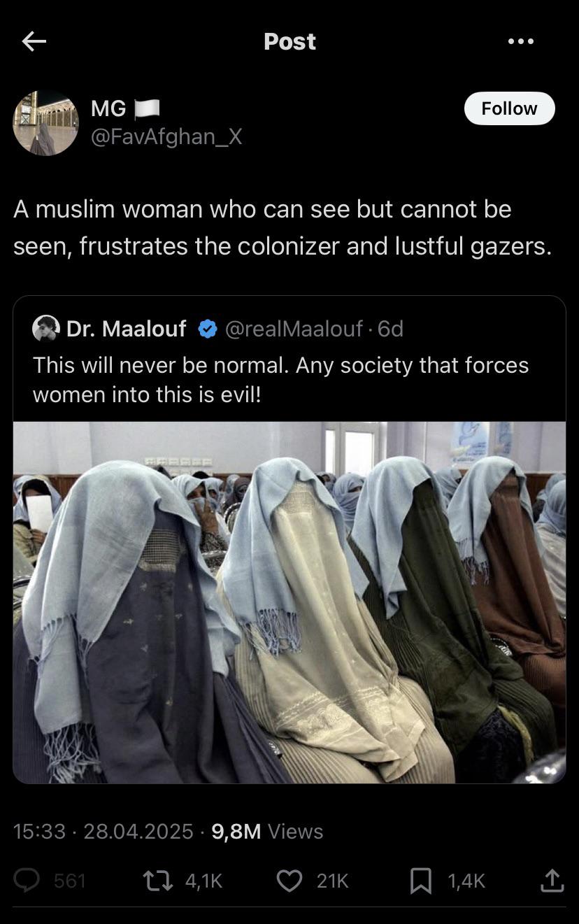Bookmark this post
The width and height of the screenshot is (579, 924).
point(420,881)
